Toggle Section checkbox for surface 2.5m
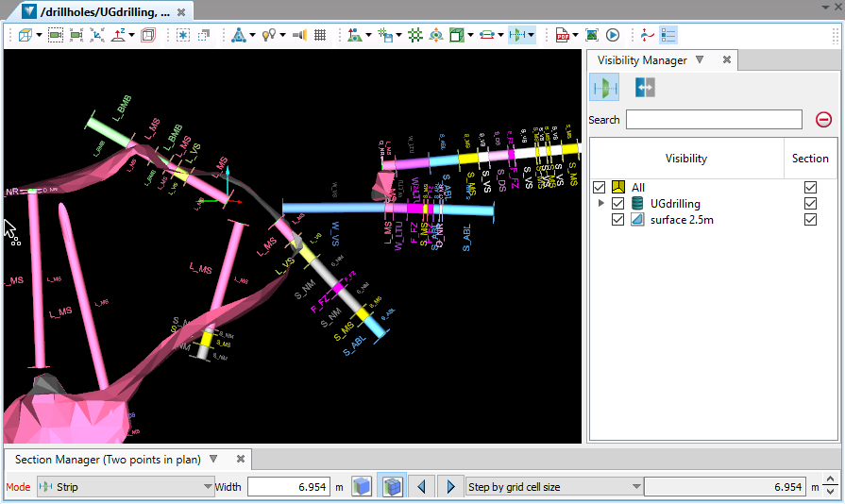 (x=809, y=220)
